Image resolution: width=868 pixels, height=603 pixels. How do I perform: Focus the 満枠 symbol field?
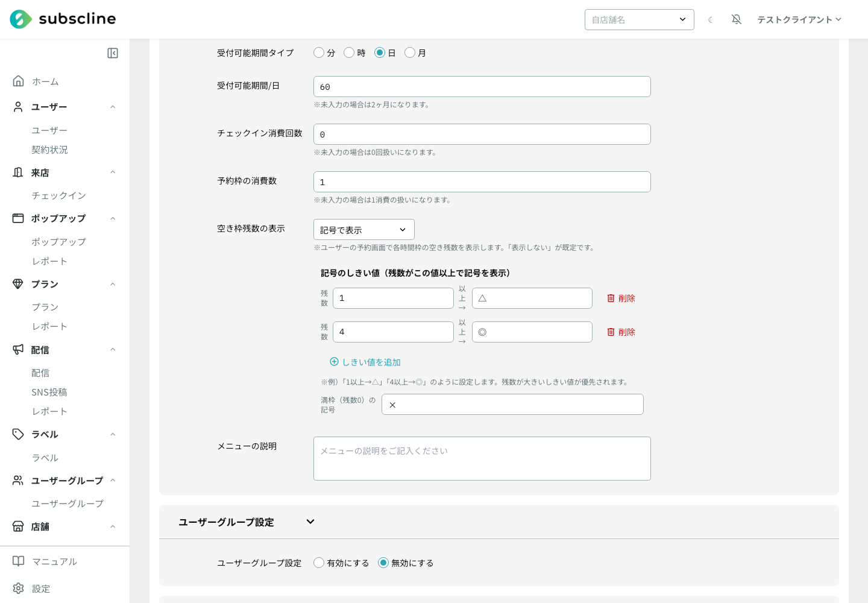[512, 404]
